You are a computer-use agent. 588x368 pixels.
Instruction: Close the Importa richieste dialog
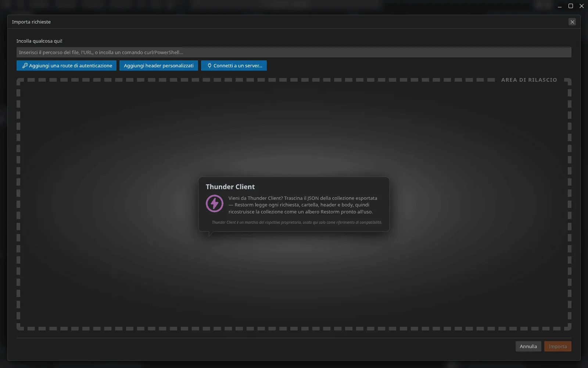pos(572,22)
